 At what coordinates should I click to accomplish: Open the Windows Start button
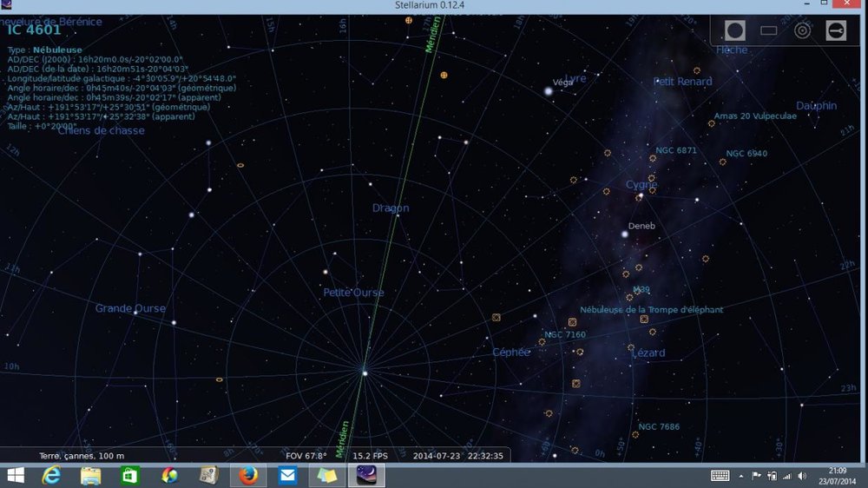coord(16,475)
